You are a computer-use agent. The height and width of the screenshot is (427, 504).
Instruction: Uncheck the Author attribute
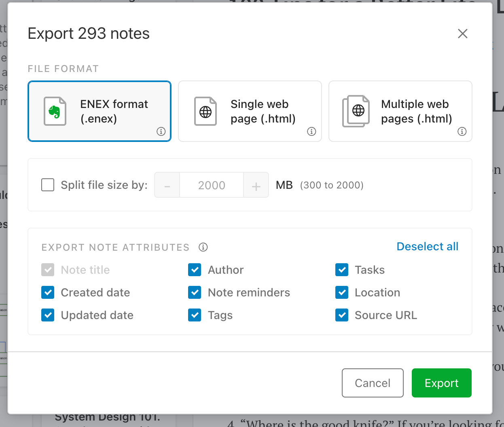coord(195,270)
